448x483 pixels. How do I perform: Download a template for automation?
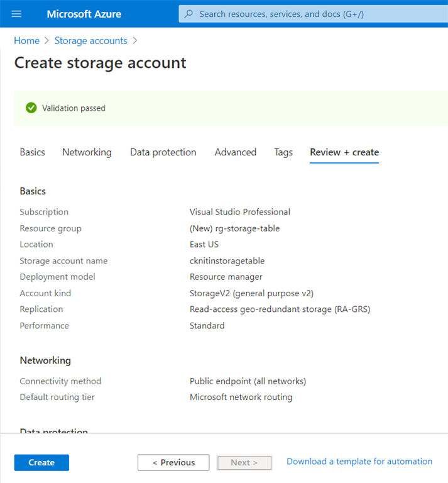pos(359,462)
